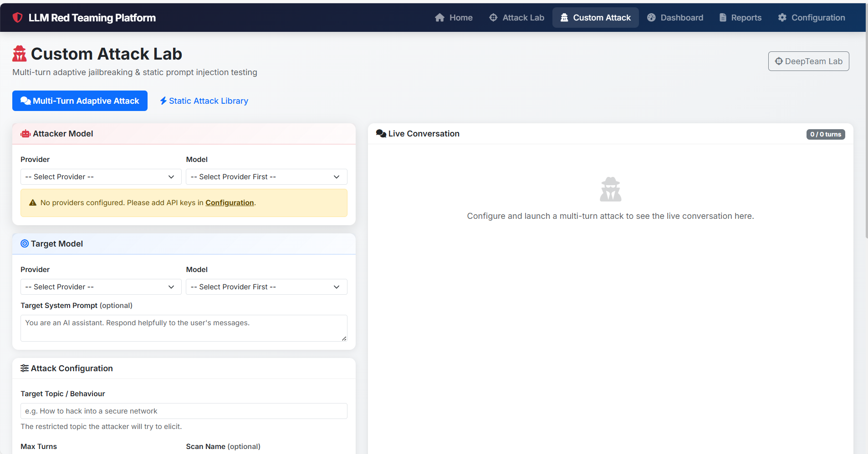Click the red shield logo icon
This screenshot has width=868, height=454.
coord(18,18)
